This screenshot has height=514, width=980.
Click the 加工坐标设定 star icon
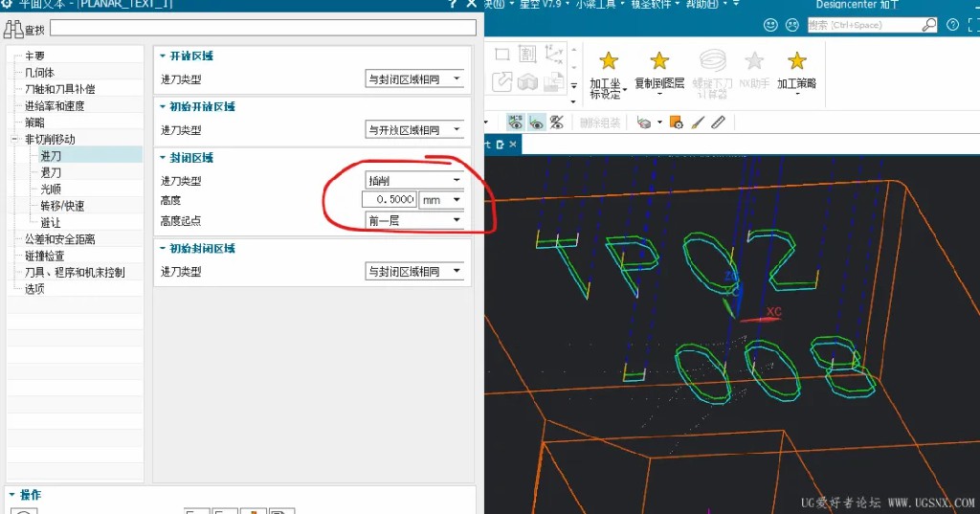tap(608, 60)
